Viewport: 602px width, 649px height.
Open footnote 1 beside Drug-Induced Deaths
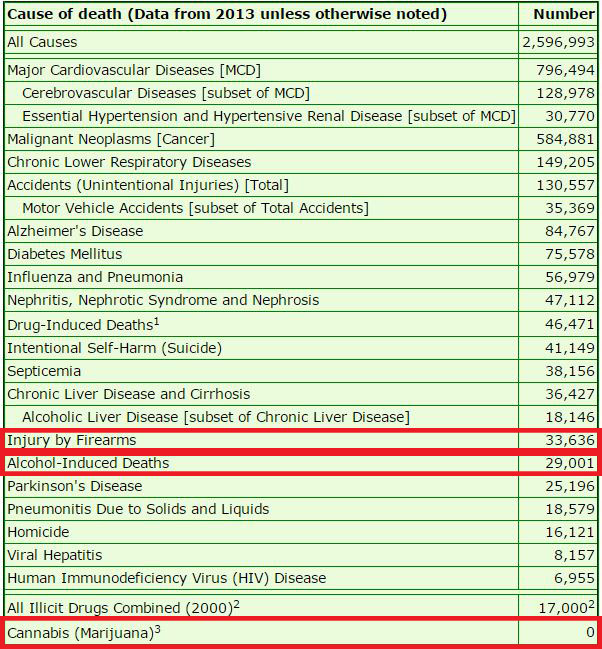157,321
